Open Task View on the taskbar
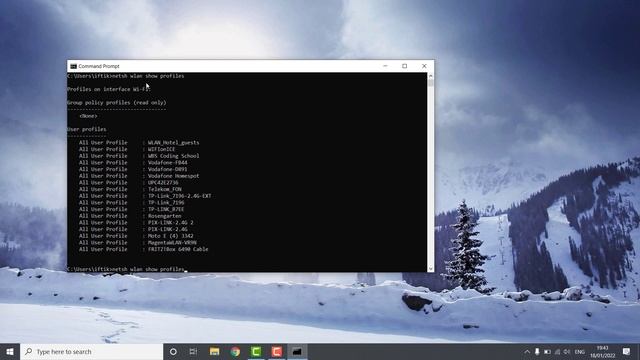The height and width of the screenshot is (360, 640). 193,351
